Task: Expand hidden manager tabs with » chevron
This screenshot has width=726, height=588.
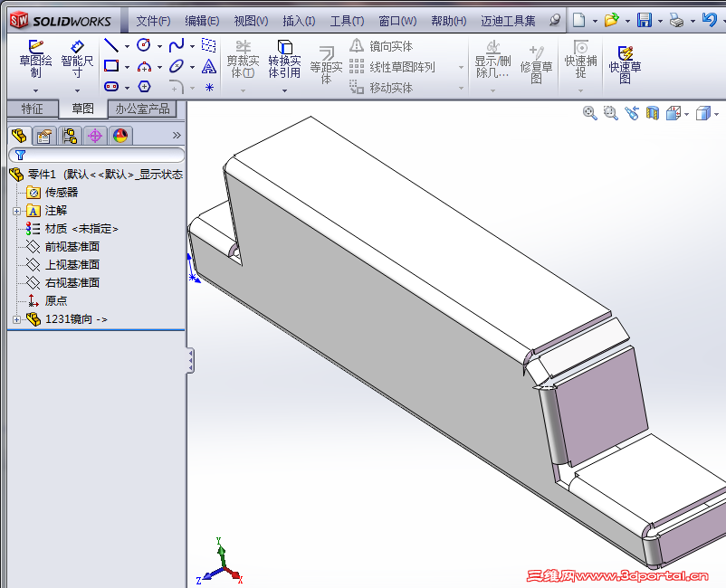Action: [177, 135]
